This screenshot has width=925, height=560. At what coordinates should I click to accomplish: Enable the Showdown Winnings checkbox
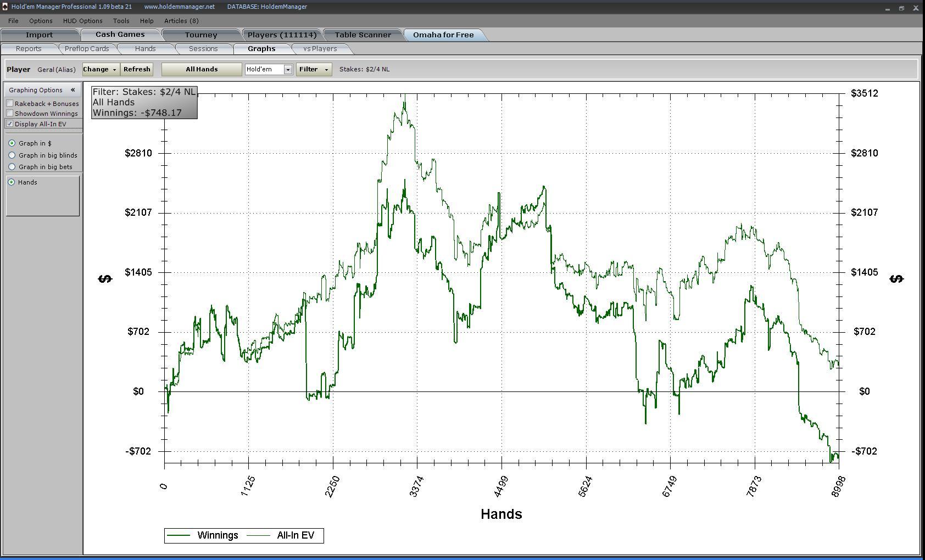pyautogui.click(x=10, y=113)
